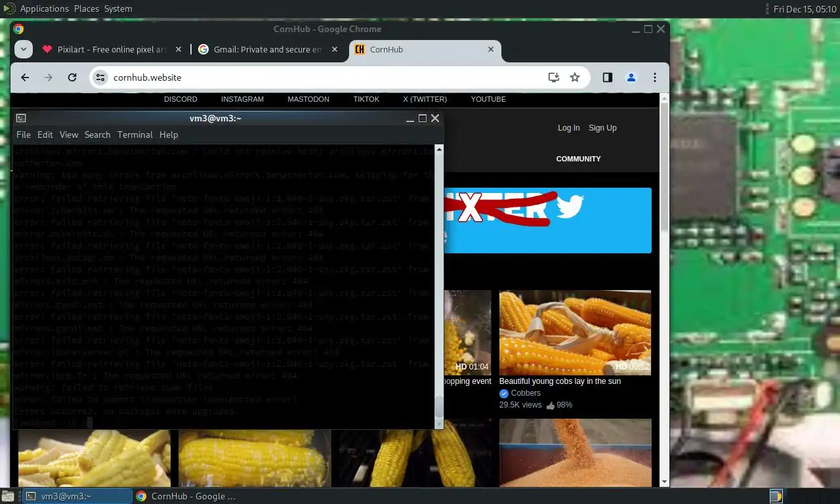This screenshot has height=504, width=840.
Task: Open Chrome three-dot menu
Action: click(654, 77)
